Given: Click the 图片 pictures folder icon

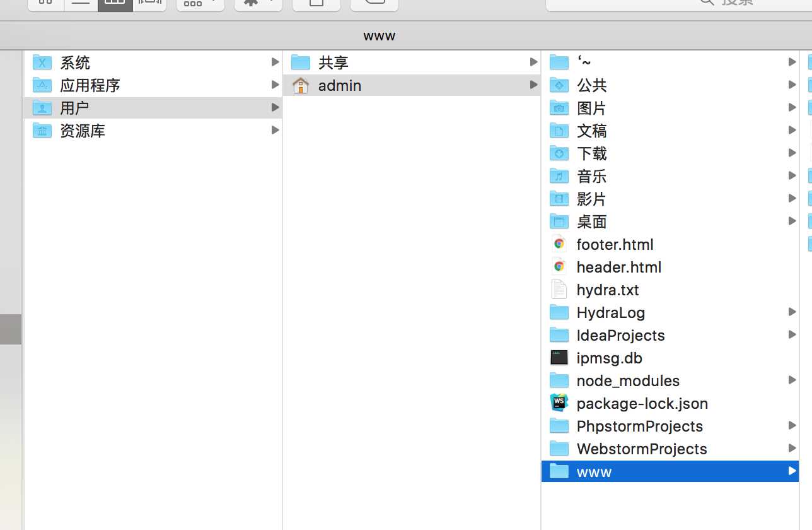Looking at the screenshot, I should point(559,107).
